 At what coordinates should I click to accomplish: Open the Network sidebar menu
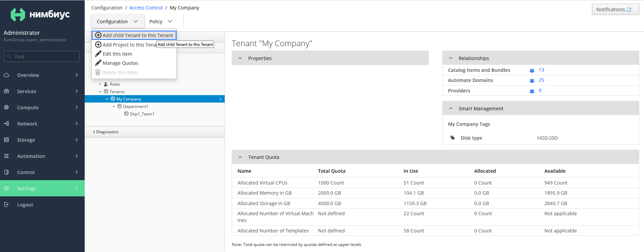tap(42, 123)
